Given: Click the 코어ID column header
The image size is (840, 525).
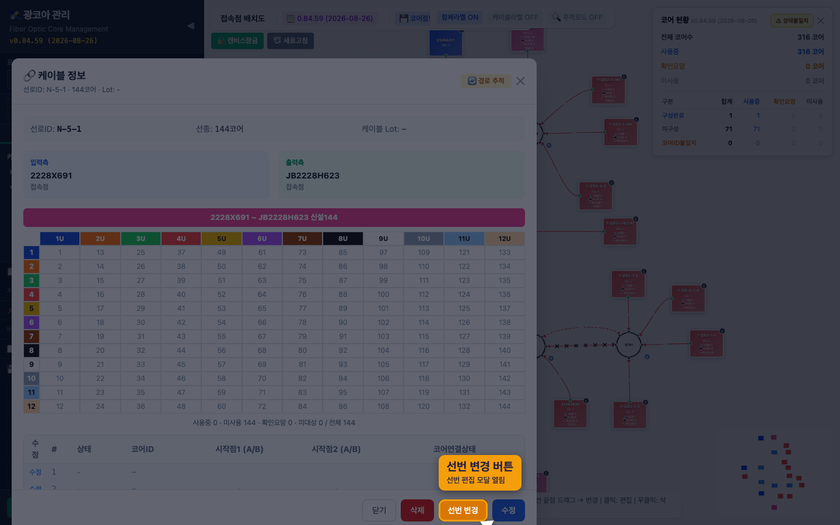Looking at the screenshot, I should (142, 449).
